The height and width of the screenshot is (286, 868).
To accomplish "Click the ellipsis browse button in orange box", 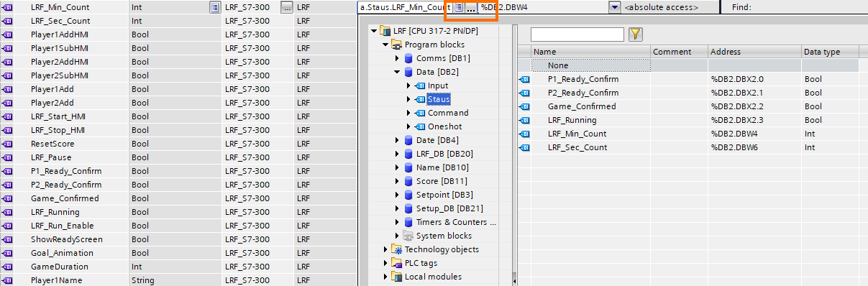I will 470,7.
